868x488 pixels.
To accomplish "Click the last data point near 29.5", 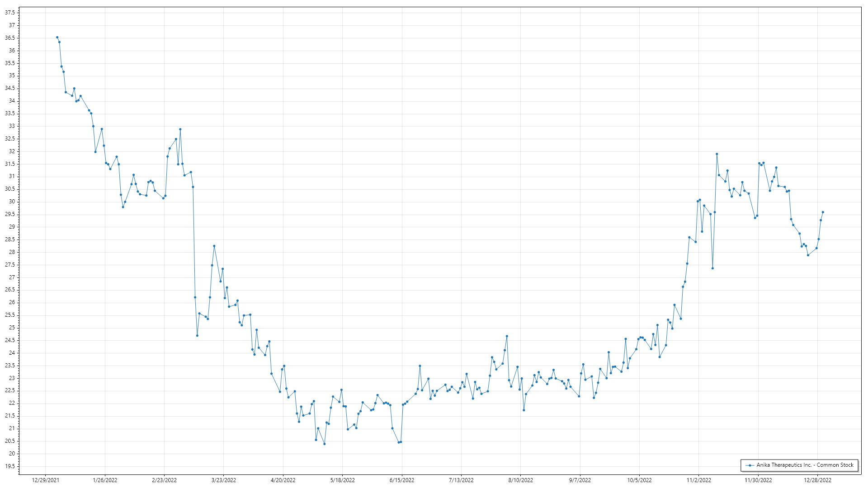I will (823, 212).
